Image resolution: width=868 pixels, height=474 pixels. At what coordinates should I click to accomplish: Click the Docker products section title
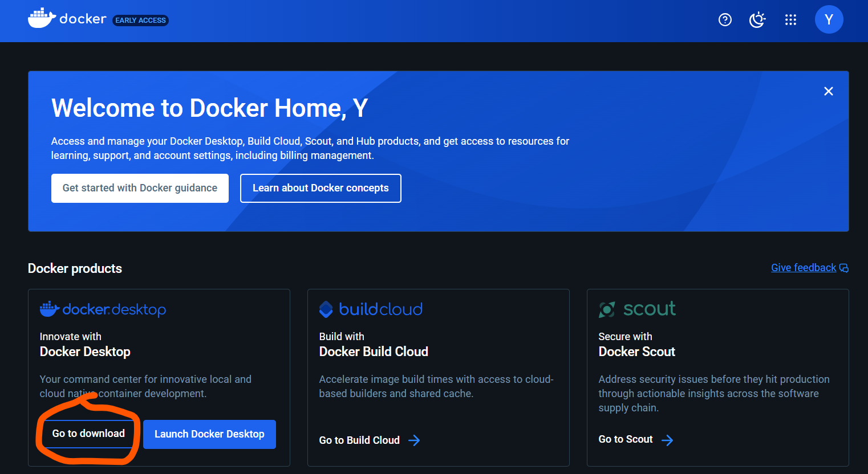[75, 268]
